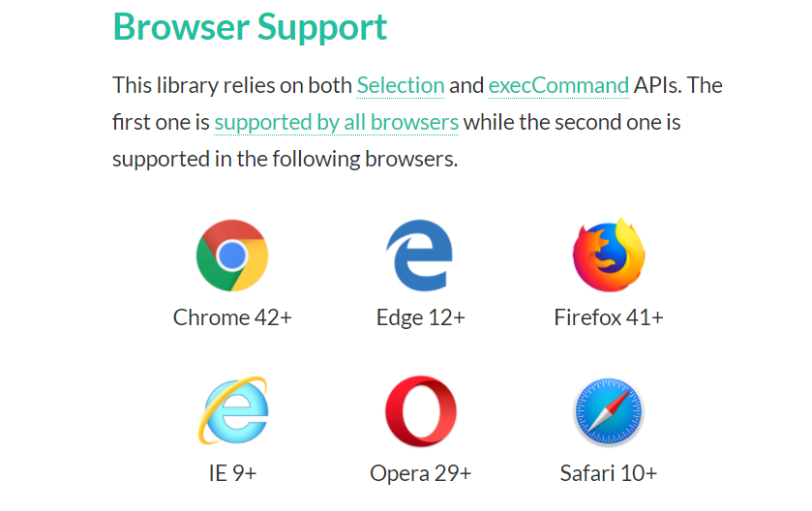Select the 'IE 9+' label

(x=232, y=473)
